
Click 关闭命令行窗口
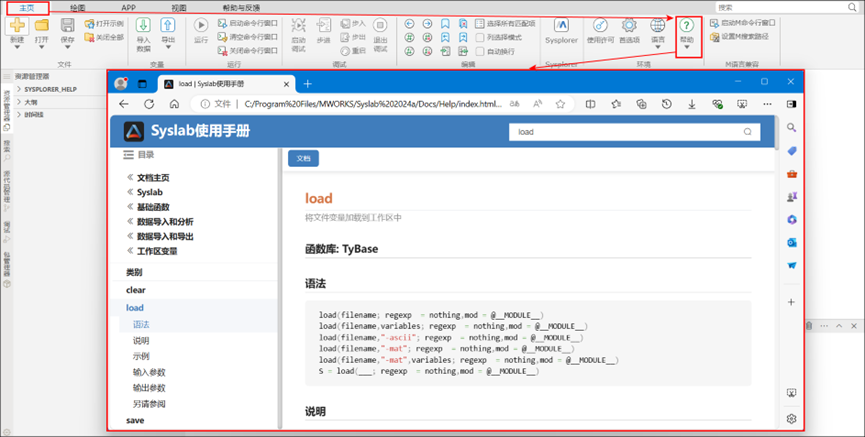[248, 51]
